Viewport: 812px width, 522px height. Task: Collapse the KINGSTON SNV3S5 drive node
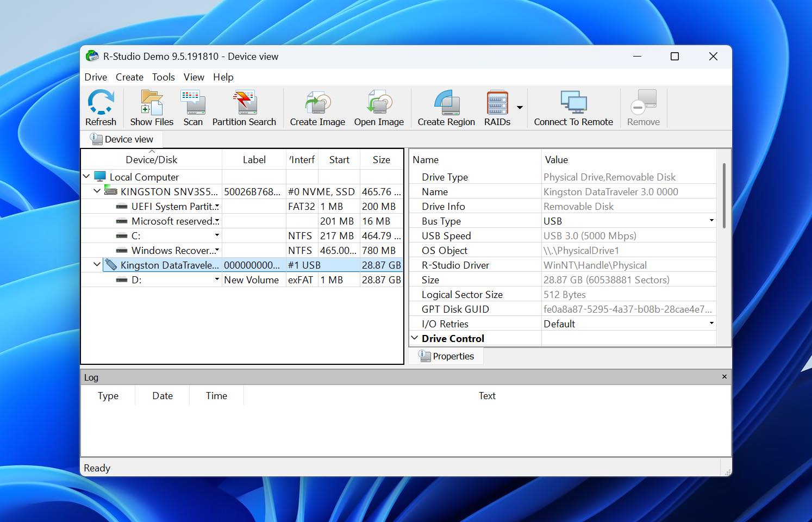coord(97,191)
